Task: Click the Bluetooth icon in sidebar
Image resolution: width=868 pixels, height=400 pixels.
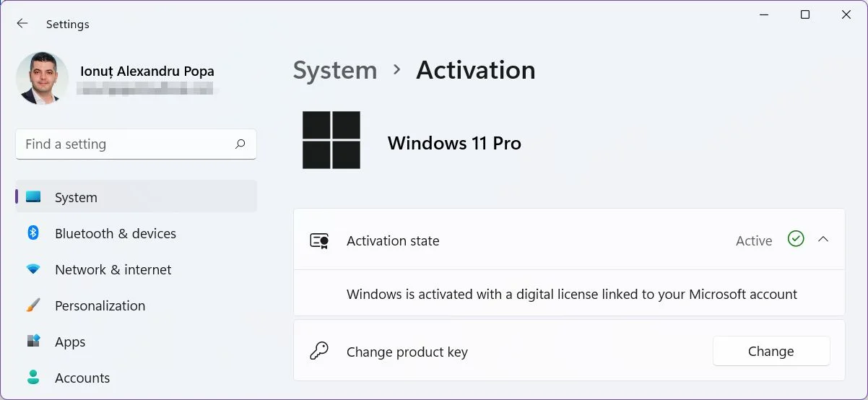Action: 33,233
